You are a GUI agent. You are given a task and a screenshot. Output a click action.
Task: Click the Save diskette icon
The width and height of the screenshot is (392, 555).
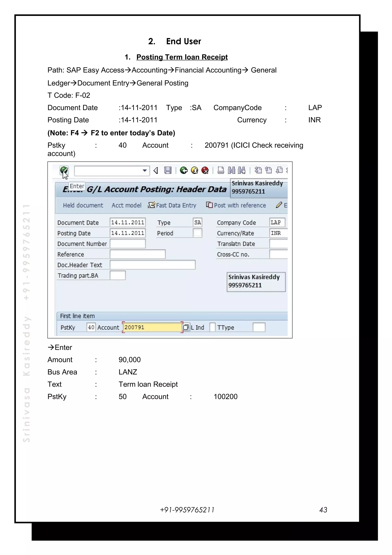[x=168, y=170]
